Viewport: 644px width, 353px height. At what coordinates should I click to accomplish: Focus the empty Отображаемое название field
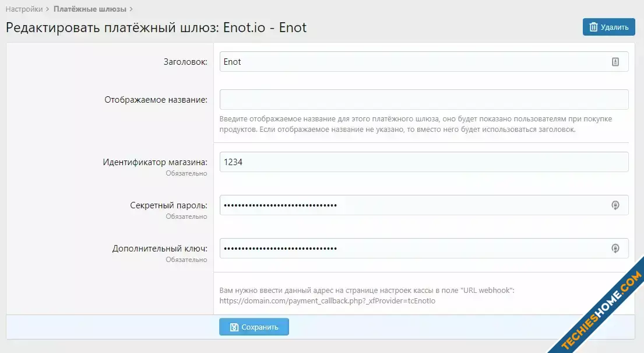click(424, 100)
